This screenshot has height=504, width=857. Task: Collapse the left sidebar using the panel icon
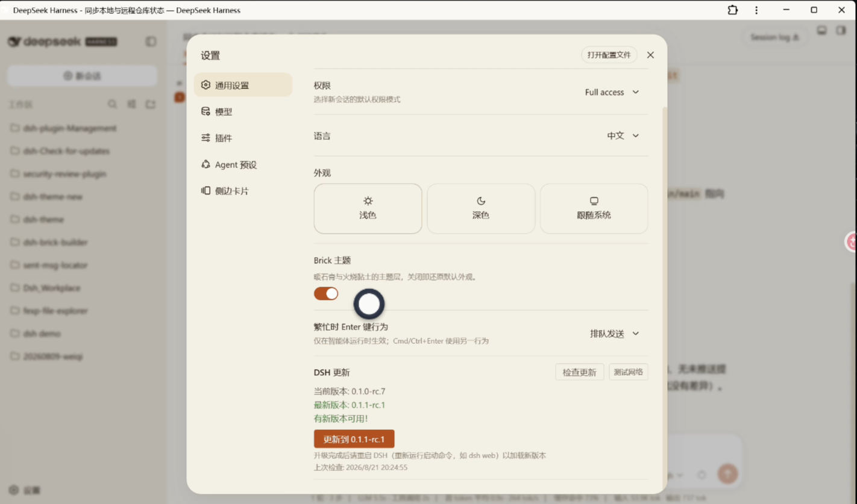[151, 42]
